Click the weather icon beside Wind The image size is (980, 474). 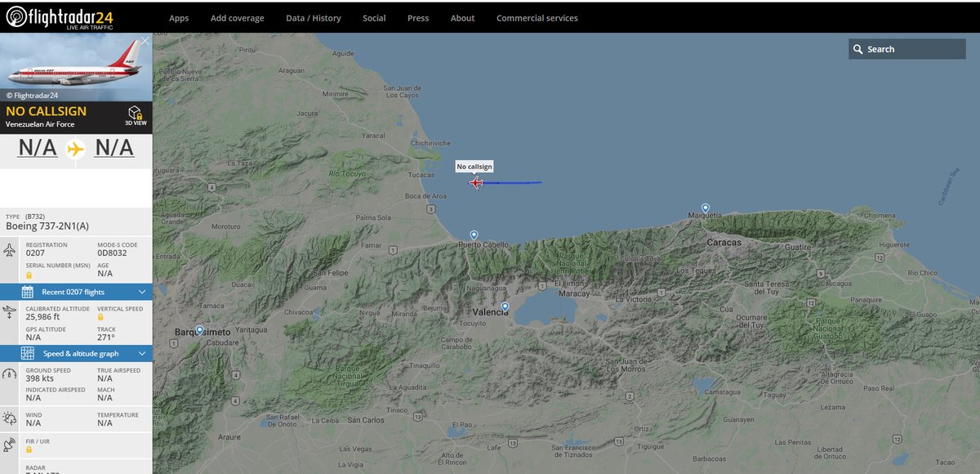click(9, 418)
